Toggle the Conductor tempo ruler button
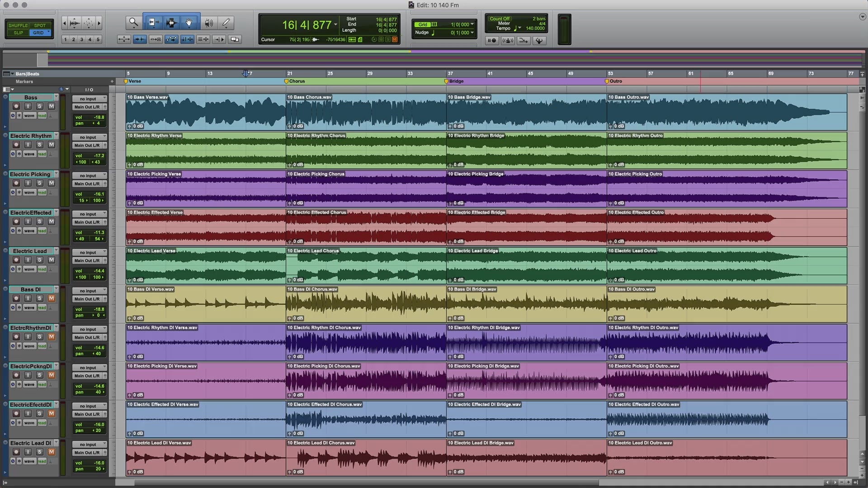This screenshot has height=488, width=868. coord(539,41)
